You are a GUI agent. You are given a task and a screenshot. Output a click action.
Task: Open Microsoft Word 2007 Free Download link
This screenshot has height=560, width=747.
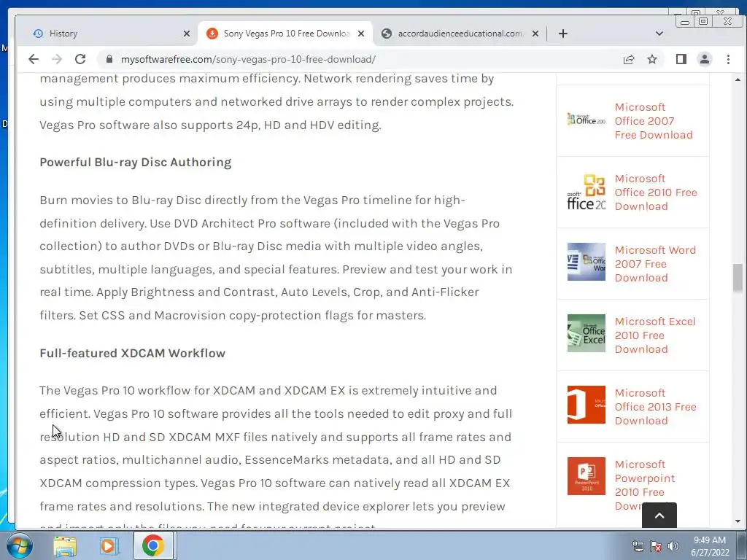655,264
